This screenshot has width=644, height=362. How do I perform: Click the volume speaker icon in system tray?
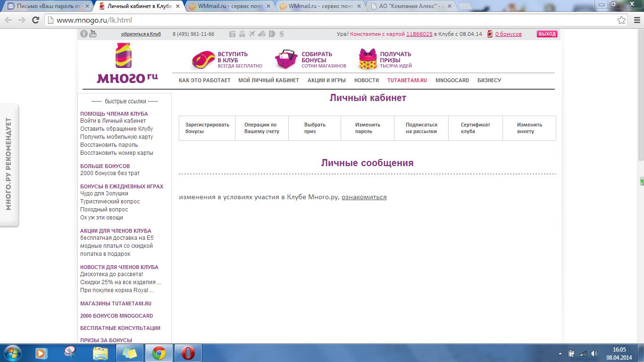click(x=594, y=354)
